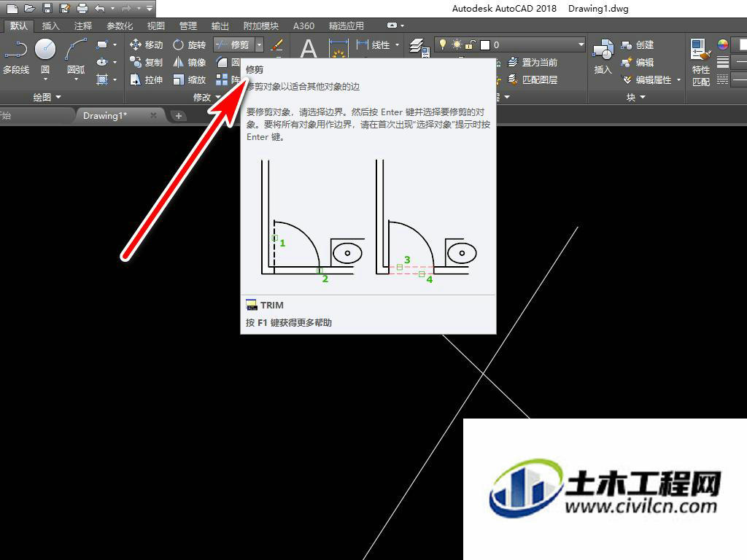Switch to the Annotate (注释) ribbon tab
This screenshot has width=747, height=560.
tap(83, 26)
